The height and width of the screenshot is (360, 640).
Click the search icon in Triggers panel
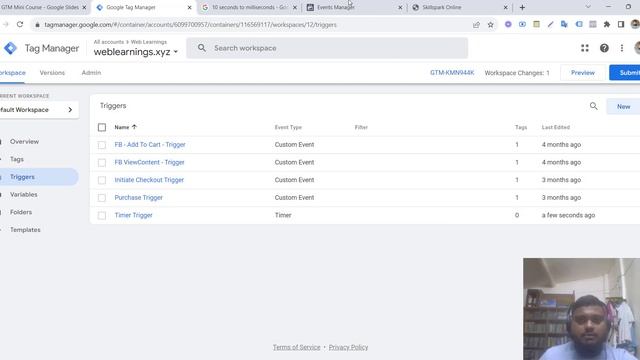tap(593, 107)
